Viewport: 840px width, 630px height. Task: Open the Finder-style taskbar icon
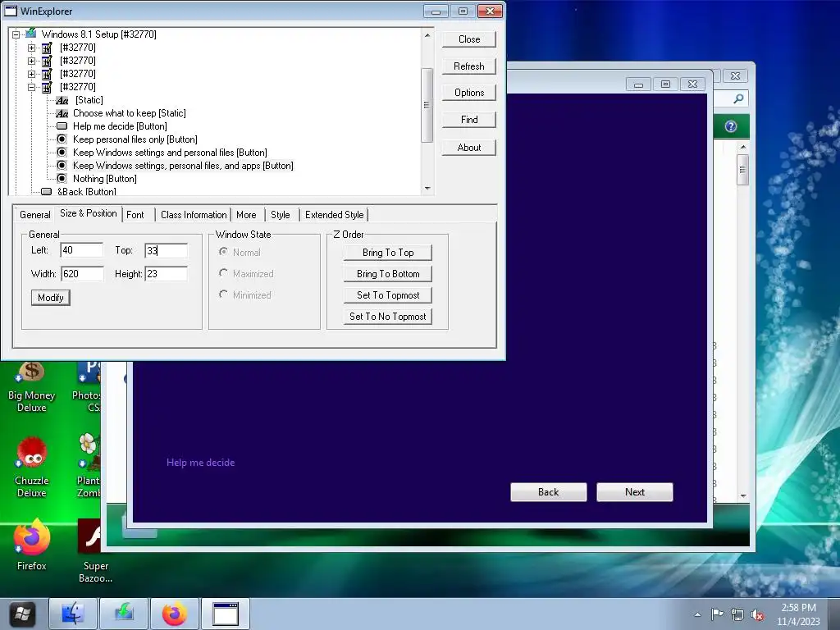click(x=73, y=614)
